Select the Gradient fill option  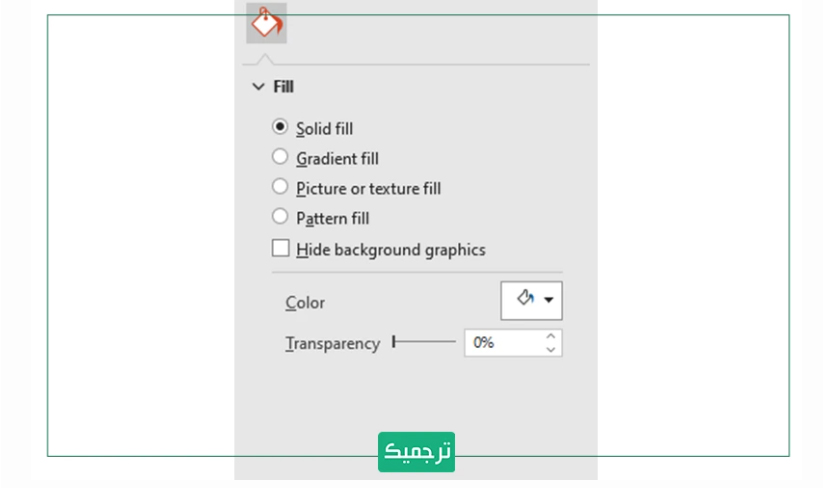280,157
